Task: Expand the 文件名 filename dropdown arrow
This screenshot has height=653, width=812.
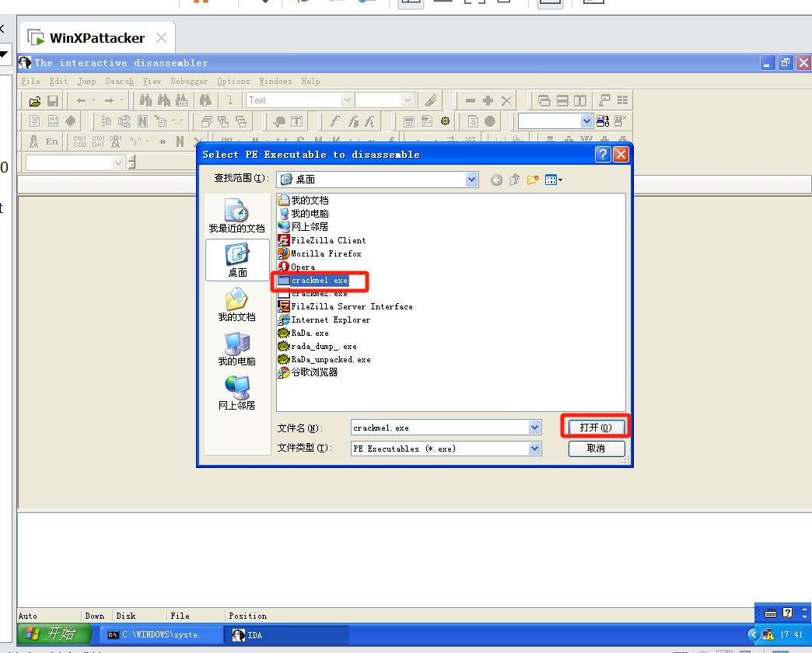Action: 534,428
